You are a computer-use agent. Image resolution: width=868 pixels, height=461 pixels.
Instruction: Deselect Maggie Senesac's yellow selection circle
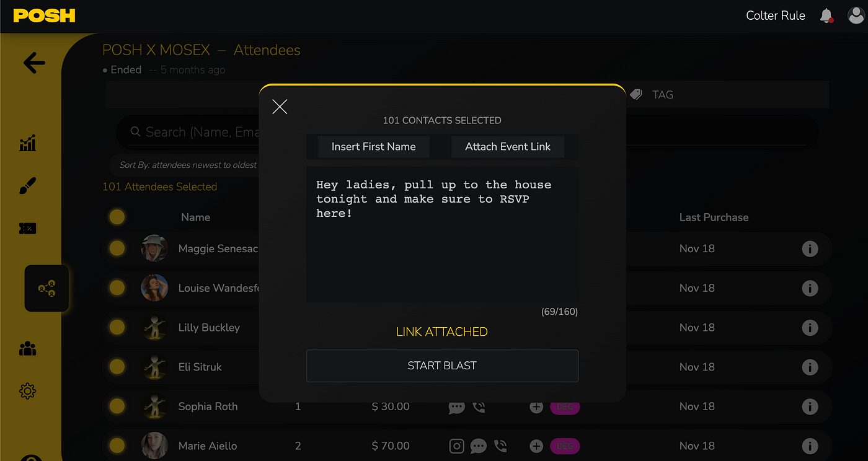click(x=117, y=248)
